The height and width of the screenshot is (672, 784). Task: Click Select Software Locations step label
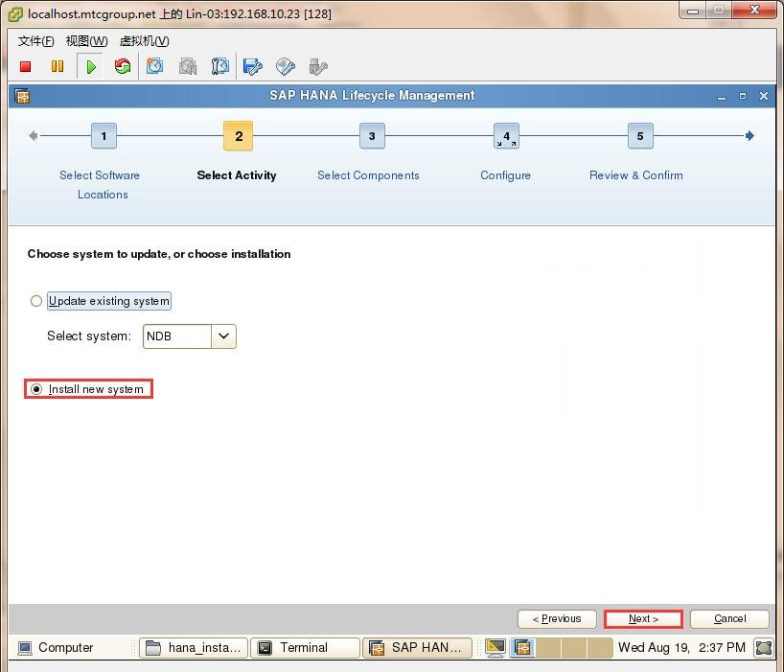tap(100, 184)
